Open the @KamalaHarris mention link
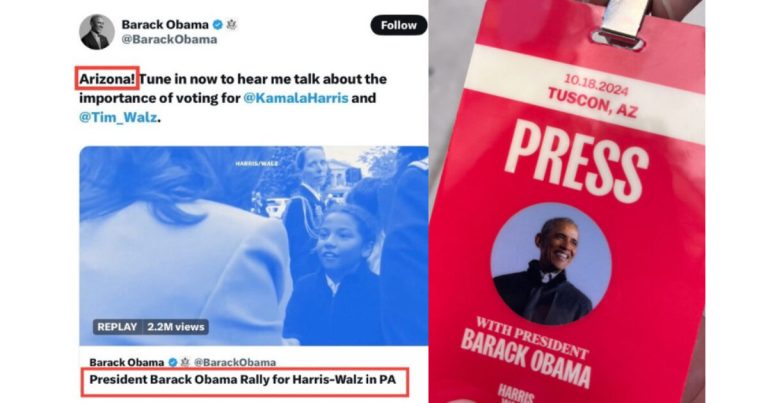The image size is (768, 403). click(x=296, y=98)
